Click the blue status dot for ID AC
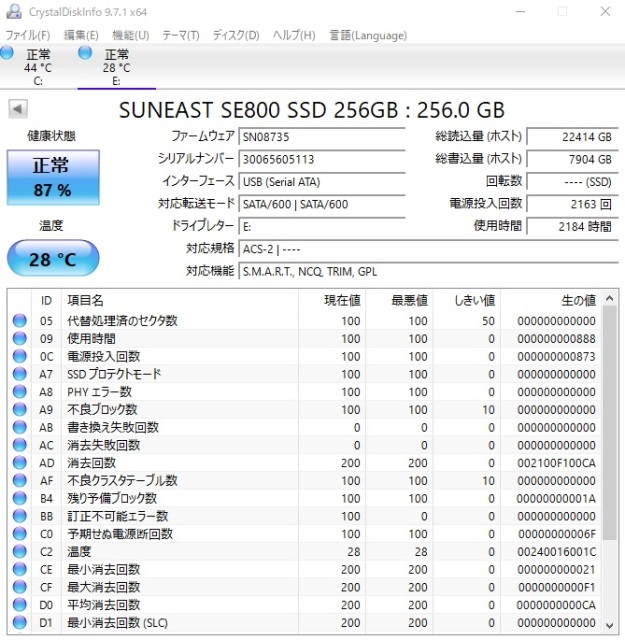The image size is (625, 640). 19,445
